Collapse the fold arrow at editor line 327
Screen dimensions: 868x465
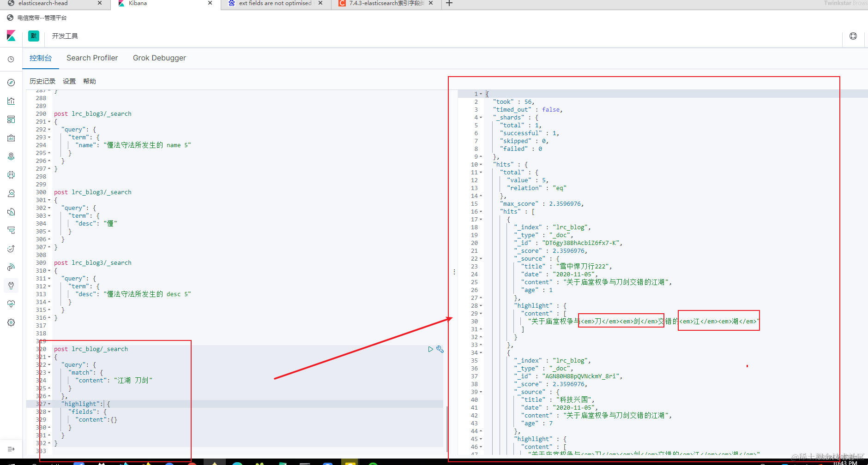(x=49, y=404)
